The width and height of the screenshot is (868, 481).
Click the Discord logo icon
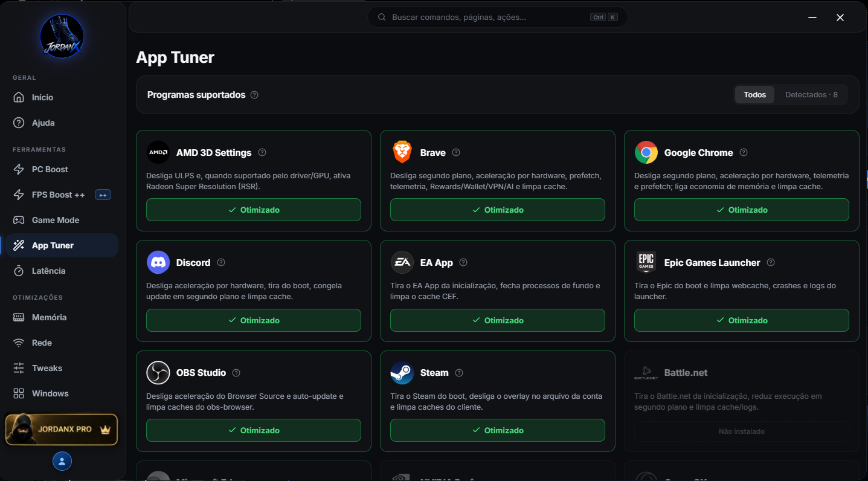click(x=158, y=262)
